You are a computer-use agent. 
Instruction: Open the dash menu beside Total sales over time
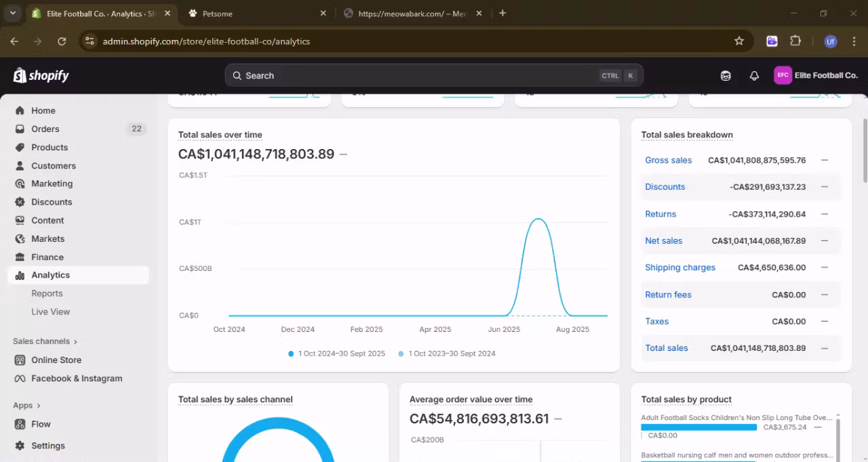click(x=343, y=154)
